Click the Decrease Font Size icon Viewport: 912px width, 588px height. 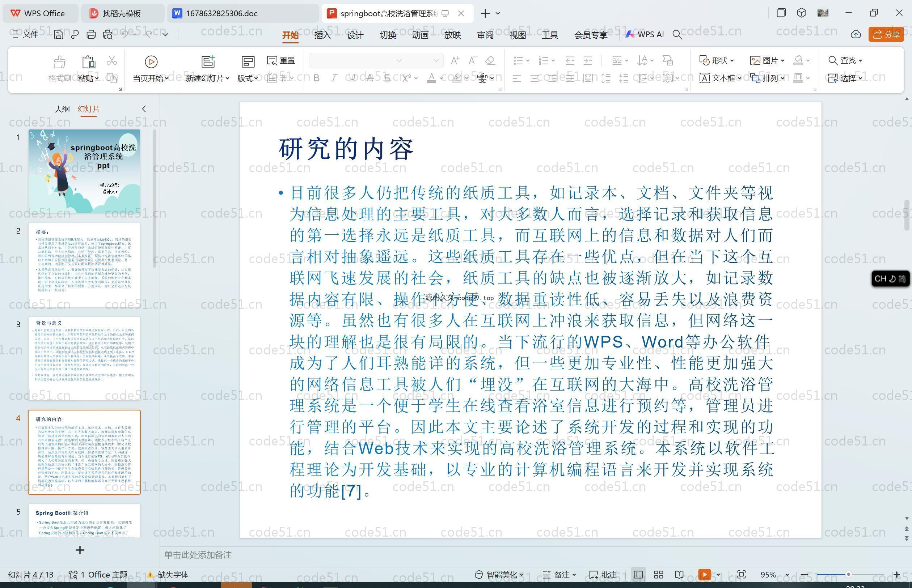pos(473,60)
